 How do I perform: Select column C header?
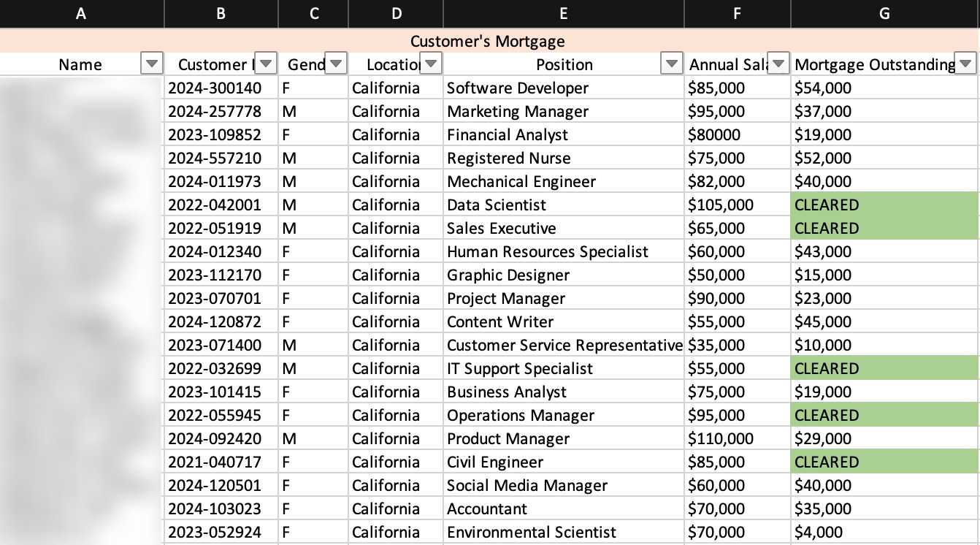point(313,13)
